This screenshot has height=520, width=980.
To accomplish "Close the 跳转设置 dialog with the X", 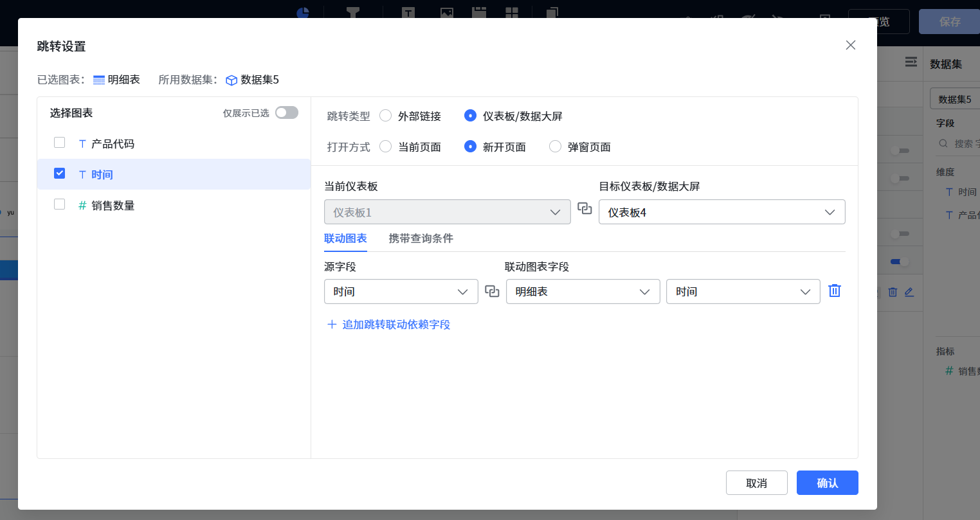I will (x=850, y=45).
